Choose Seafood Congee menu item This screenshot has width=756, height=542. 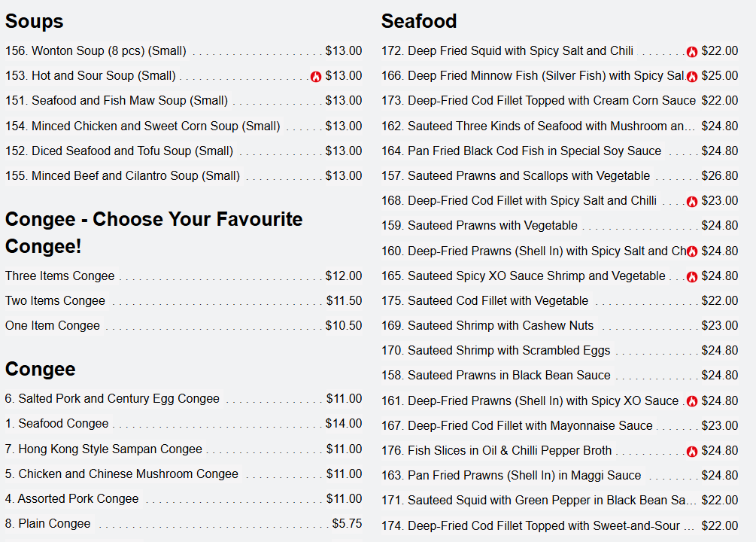pyautogui.click(x=184, y=423)
